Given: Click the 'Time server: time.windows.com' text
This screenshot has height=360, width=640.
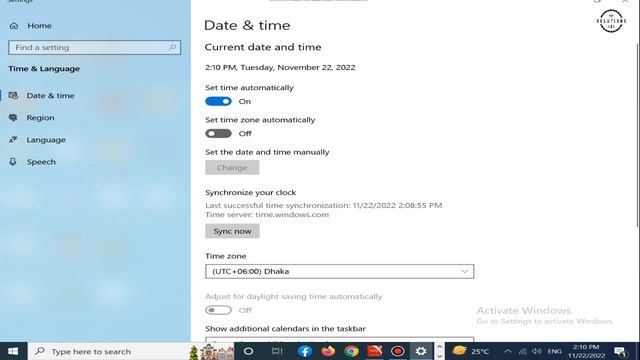Looking at the screenshot, I should (267, 215).
